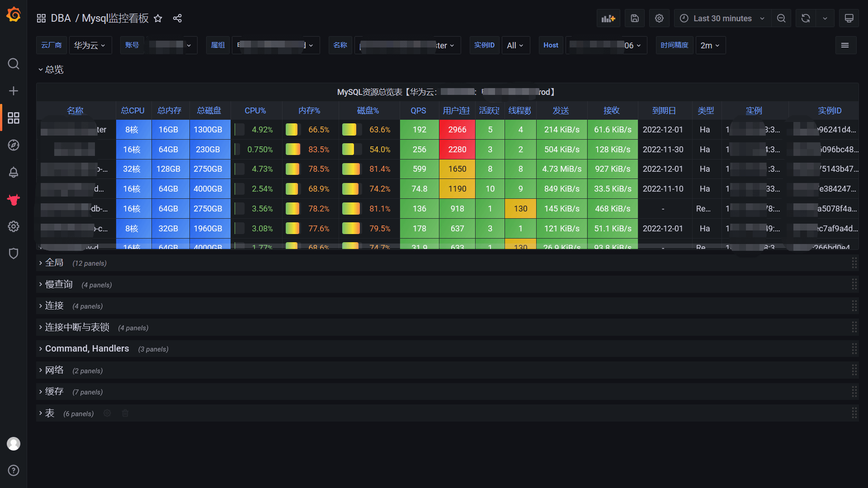Refresh the dashboard
This screenshot has width=868, height=488.
pos(806,19)
